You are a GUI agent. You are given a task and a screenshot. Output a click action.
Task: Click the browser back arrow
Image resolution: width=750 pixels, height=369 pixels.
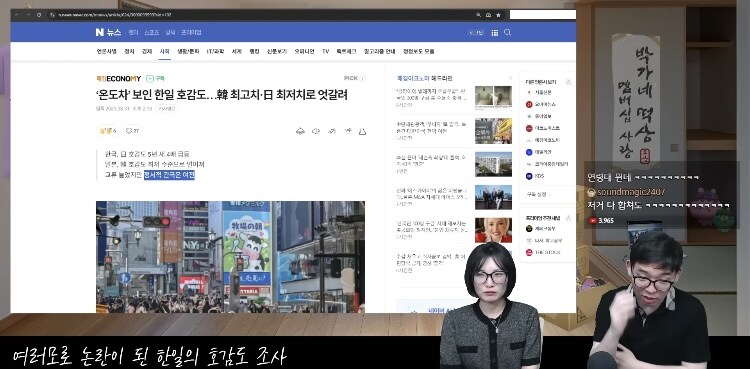coord(17,15)
